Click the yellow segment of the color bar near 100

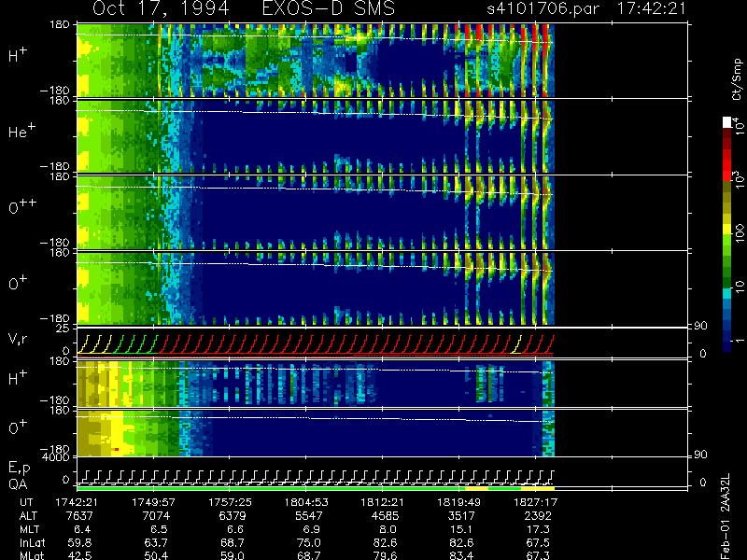point(727,231)
